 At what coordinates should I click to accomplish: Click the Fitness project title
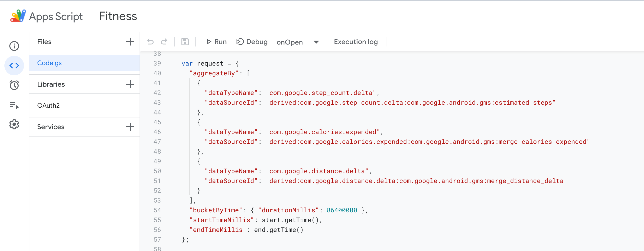pyautogui.click(x=118, y=16)
